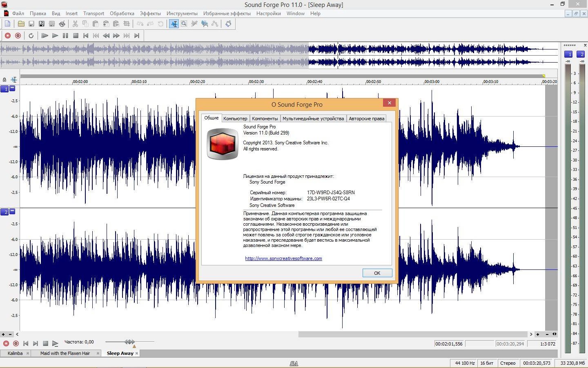588x368 pixels.
Task: Click Pause in transport toolbar
Action: 65,36
